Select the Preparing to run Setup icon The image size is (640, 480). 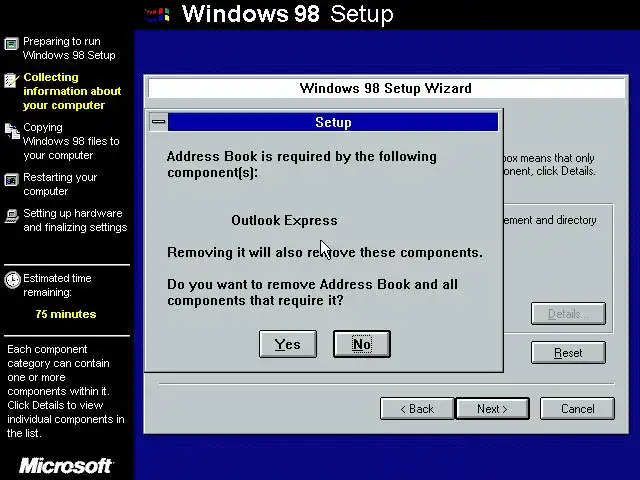(x=11, y=43)
